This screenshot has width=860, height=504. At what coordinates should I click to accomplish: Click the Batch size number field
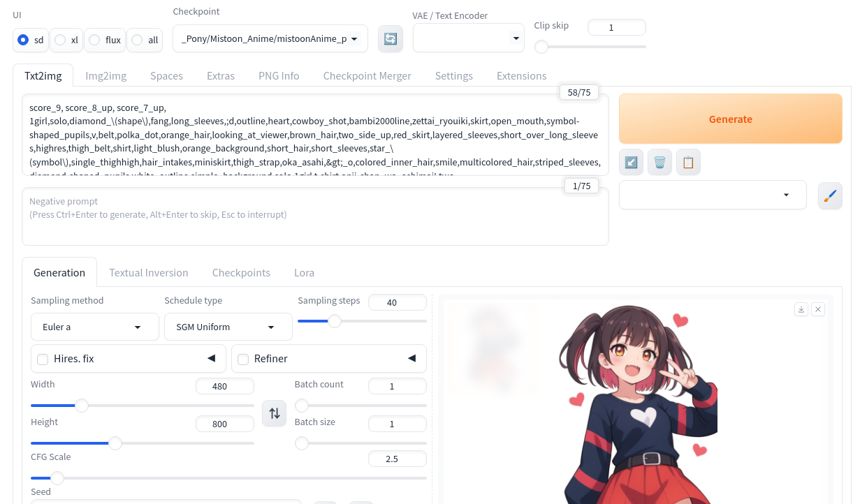[x=398, y=424]
